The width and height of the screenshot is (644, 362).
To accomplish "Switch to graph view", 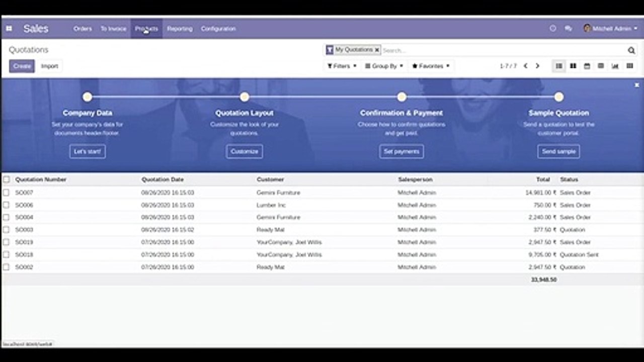I will click(x=615, y=66).
